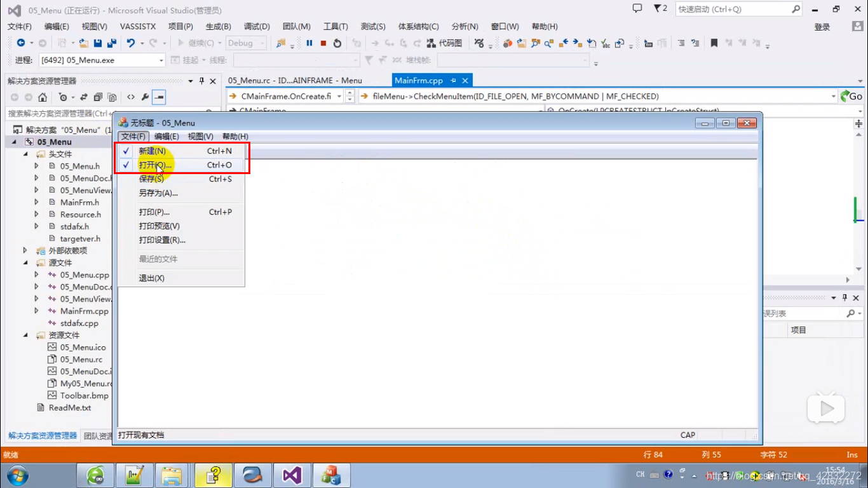
Task: Open 视图(V) menu in 05_Menu window
Action: (x=200, y=137)
